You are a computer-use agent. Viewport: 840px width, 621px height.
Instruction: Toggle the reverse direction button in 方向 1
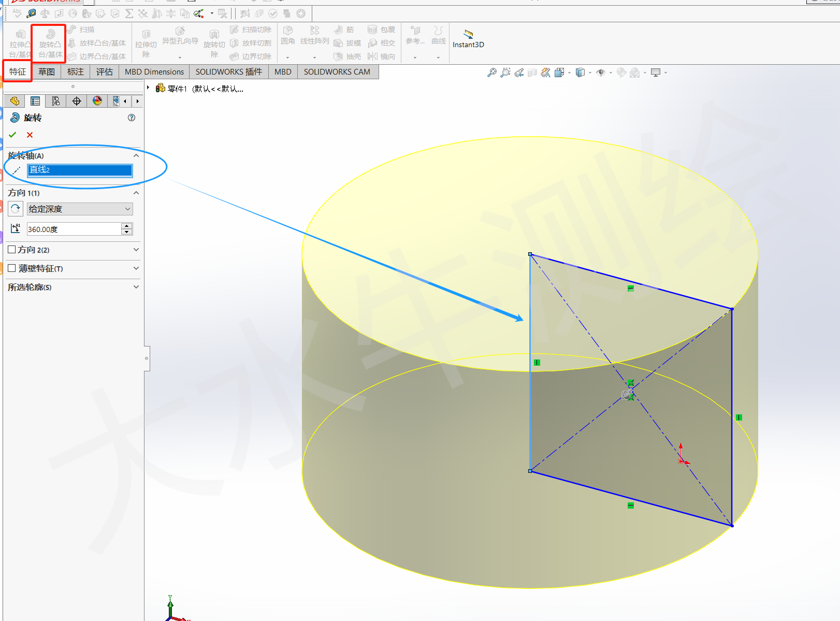point(15,208)
